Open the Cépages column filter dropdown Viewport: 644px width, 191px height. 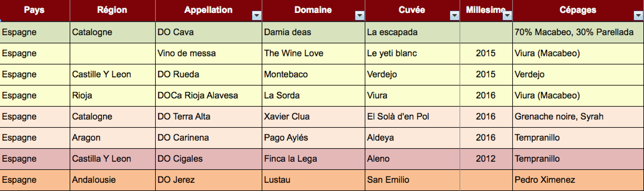pyautogui.click(x=638, y=16)
